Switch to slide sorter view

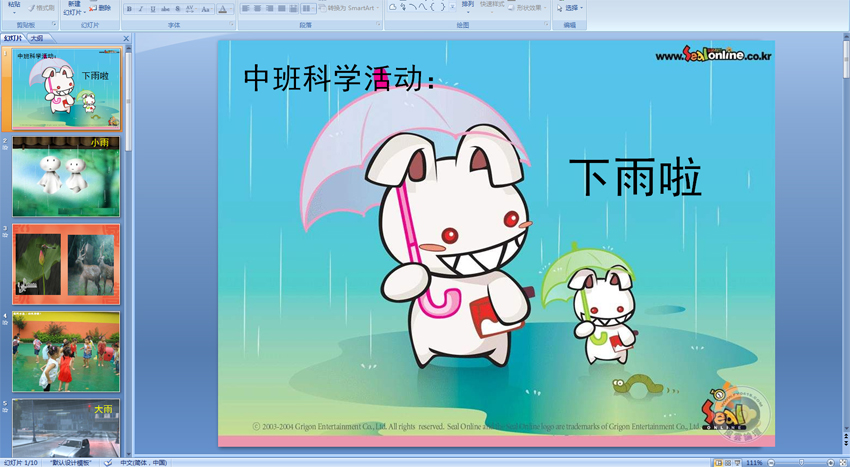coord(727,463)
